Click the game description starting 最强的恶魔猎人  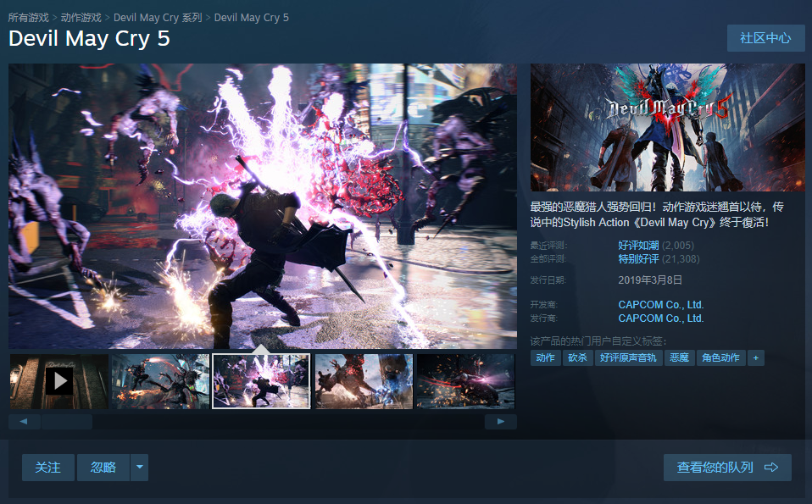point(657,214)
